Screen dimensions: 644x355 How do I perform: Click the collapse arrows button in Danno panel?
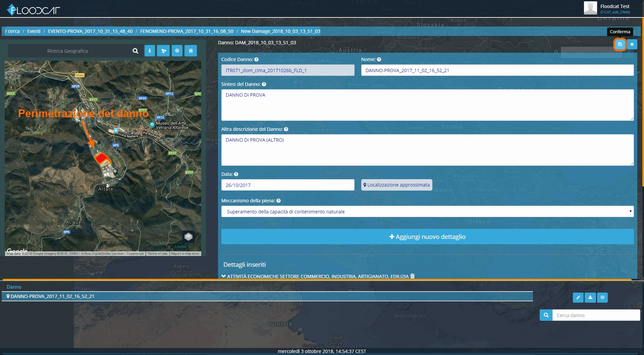(578, 297)
